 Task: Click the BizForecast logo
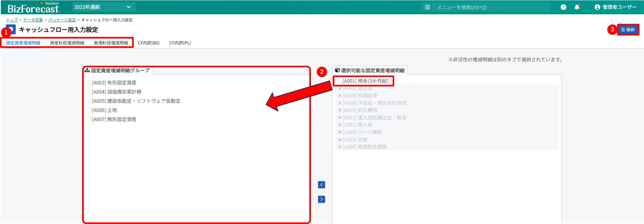click(33, 8)
